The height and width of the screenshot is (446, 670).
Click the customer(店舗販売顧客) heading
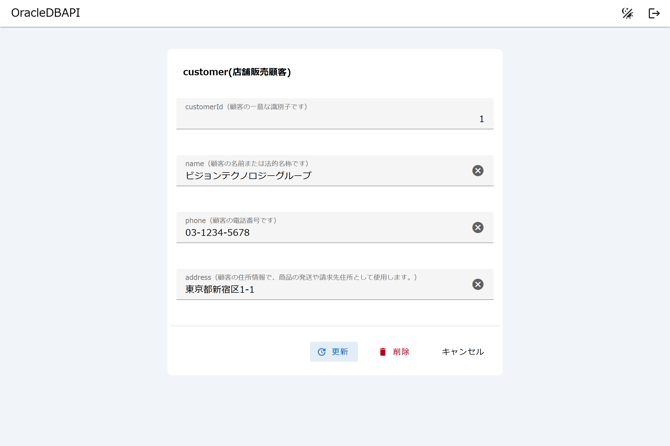pos(237,72)
